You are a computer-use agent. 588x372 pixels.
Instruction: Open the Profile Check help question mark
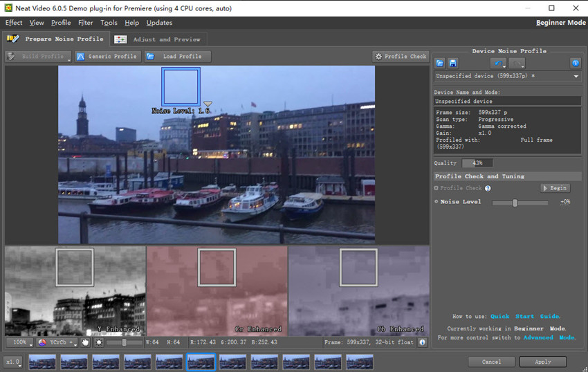(x=488, y=188)
